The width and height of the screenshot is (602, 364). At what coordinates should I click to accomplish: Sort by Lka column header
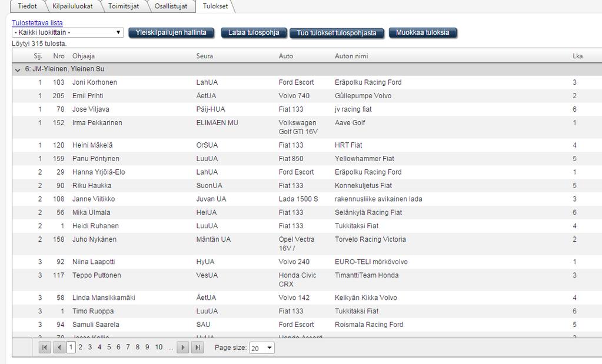[577, 56]
